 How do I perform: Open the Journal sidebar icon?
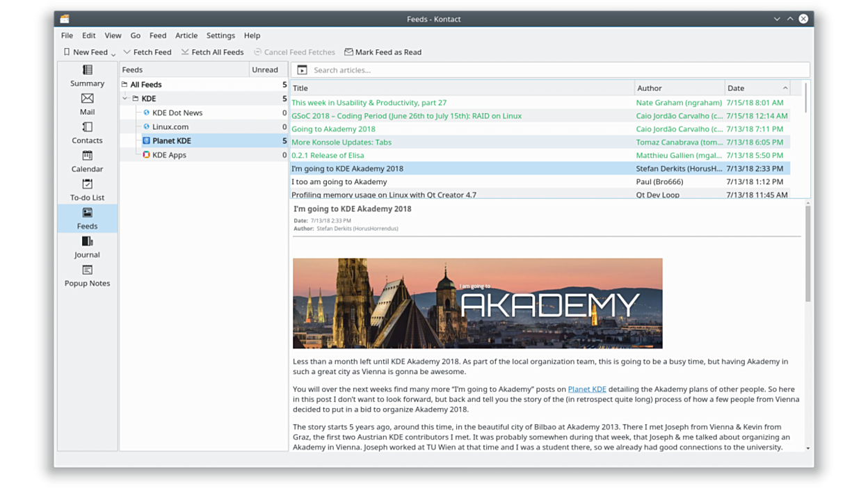[x=87, y=247]
